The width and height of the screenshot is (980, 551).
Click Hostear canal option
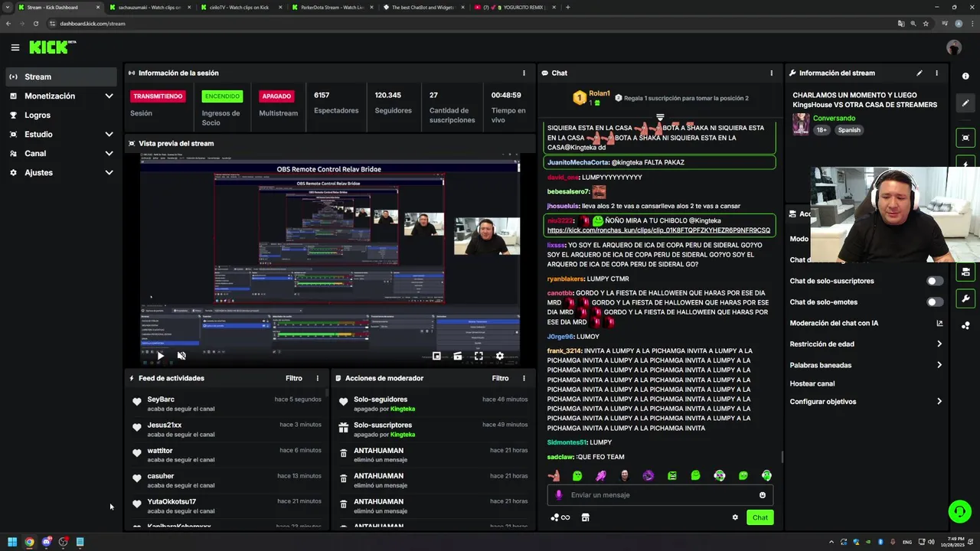[812, 383]
